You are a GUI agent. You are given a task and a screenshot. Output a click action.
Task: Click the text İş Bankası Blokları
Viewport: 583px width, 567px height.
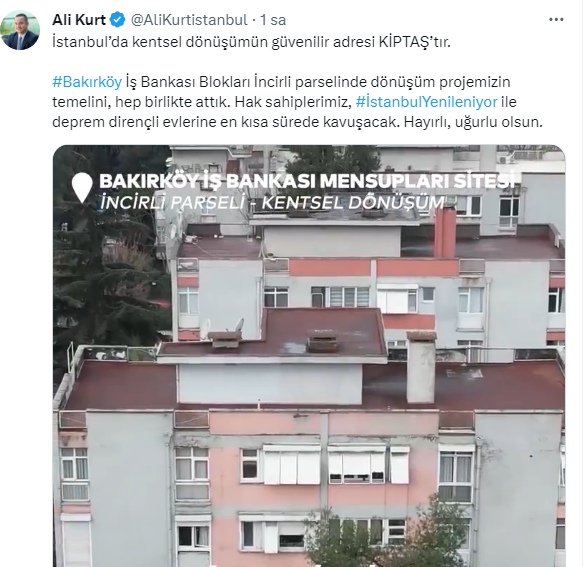(188, 82)
